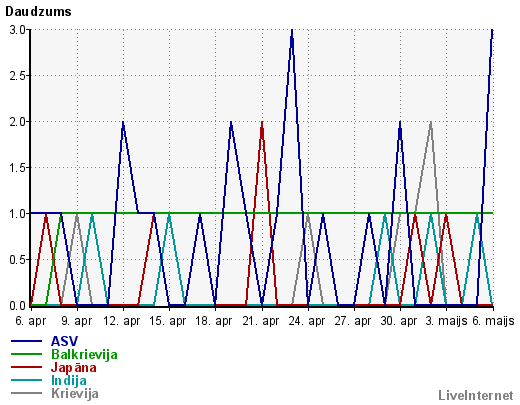Click the Balkrievija legend label
The width and height of the screenshot is (520, 405).
84,354
